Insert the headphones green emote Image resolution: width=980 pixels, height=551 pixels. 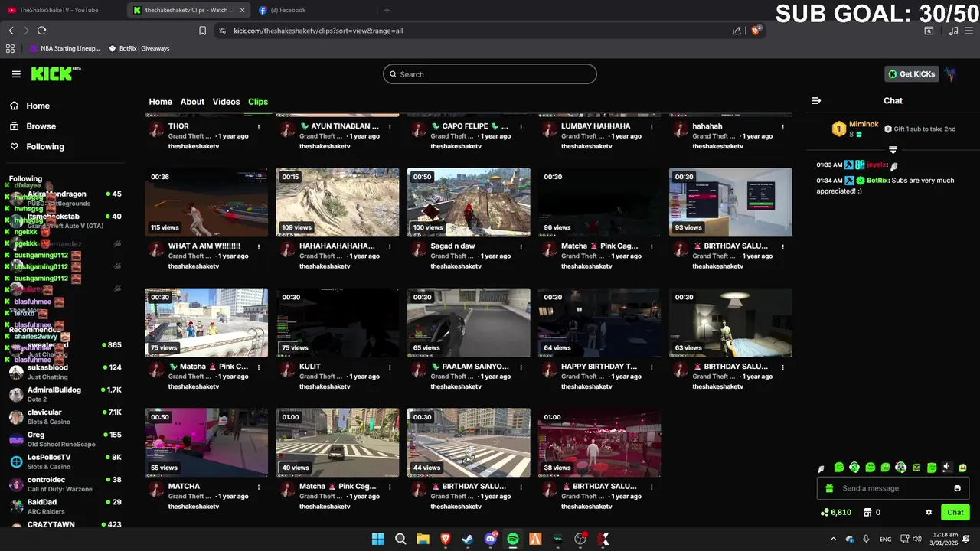pos(854,468)
